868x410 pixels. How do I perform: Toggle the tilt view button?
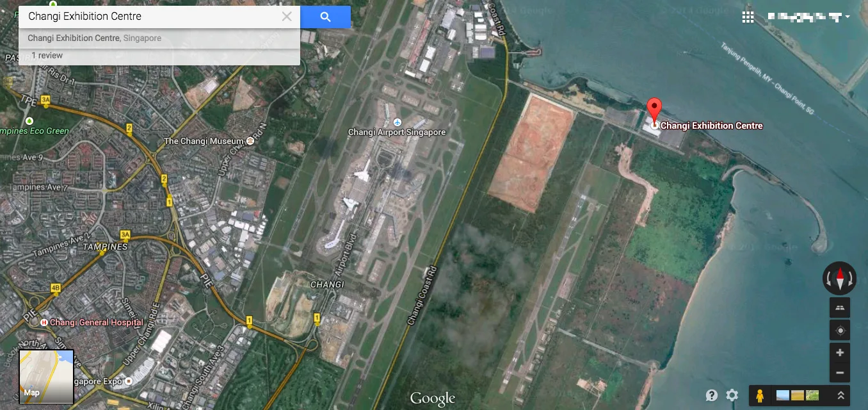point(839,308)
